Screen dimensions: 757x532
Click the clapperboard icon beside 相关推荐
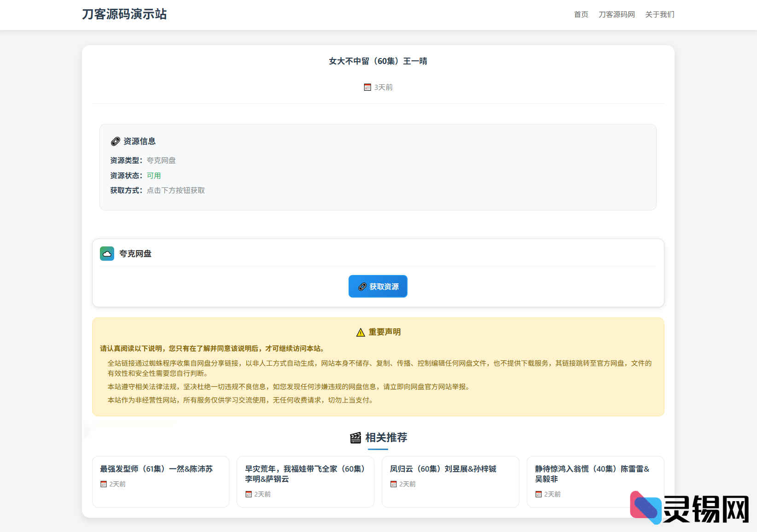tap(355, 438)
